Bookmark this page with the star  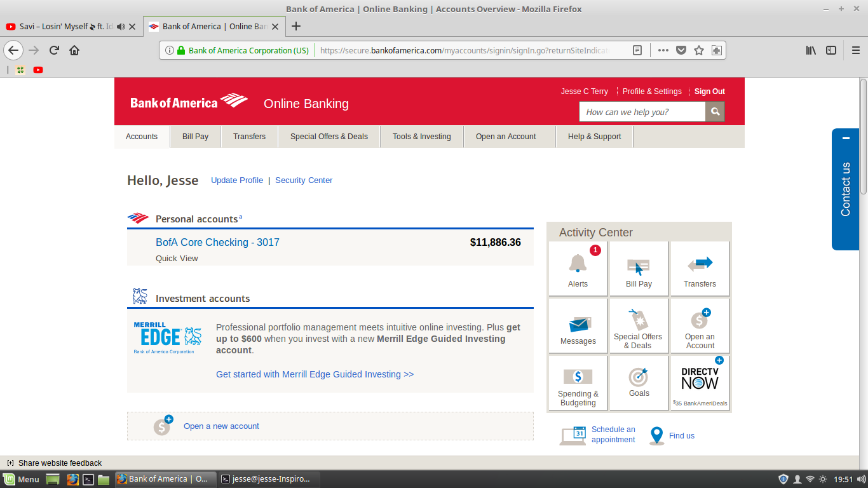pos(699,50)
